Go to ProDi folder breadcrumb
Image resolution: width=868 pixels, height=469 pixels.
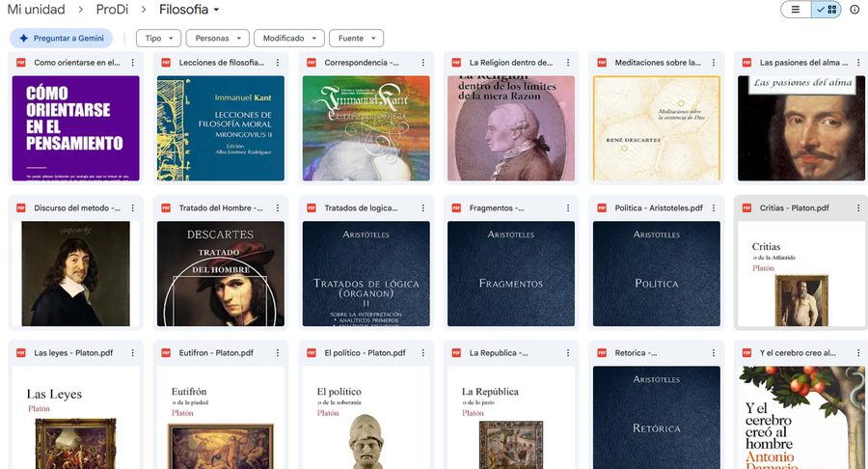pyautogui.click(x=112, y=10)
